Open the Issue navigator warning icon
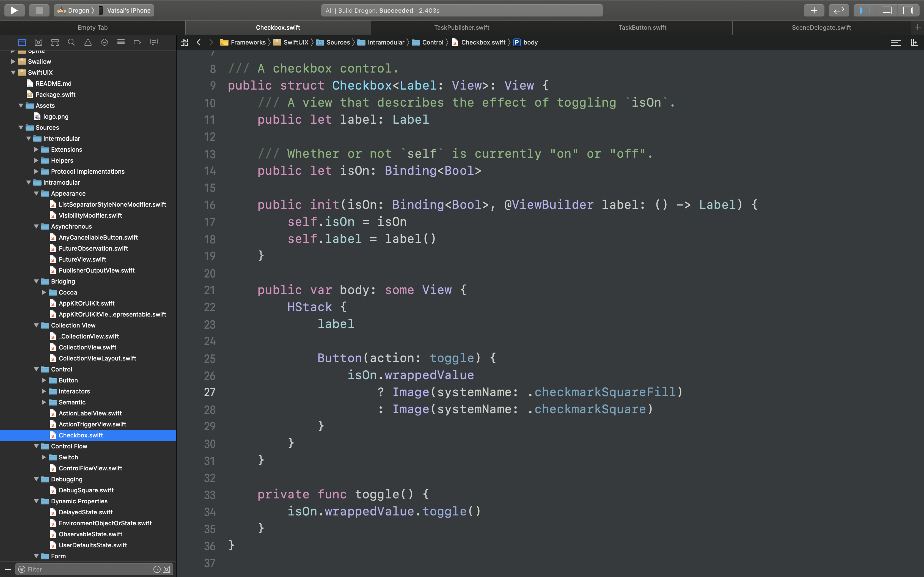Screen dimensions: 924x577 point(88,42)
